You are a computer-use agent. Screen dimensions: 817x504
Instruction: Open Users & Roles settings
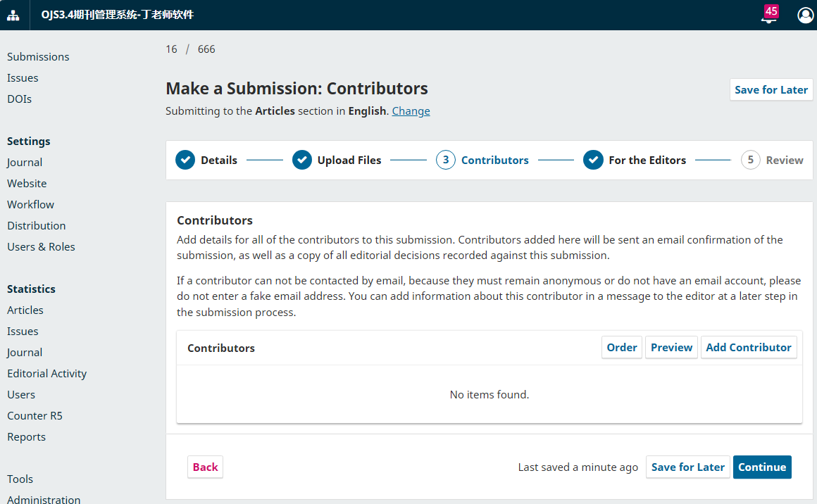41,246
